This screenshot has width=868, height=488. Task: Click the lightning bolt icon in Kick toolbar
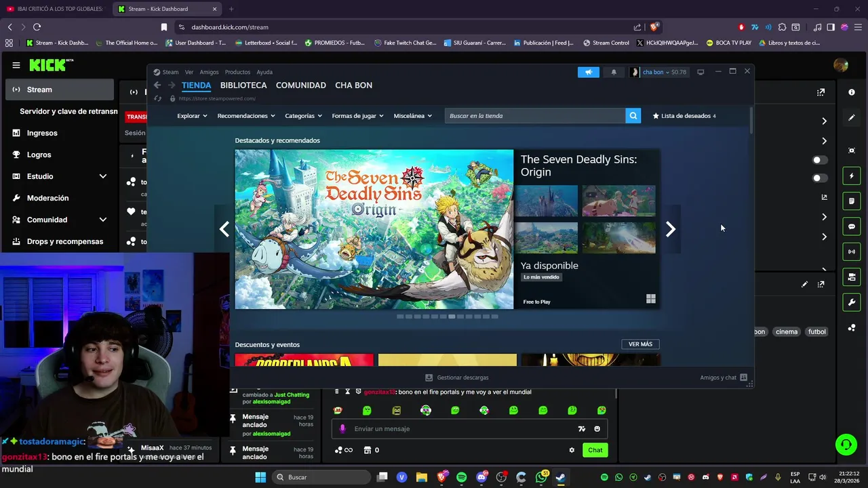click(852, 176)
